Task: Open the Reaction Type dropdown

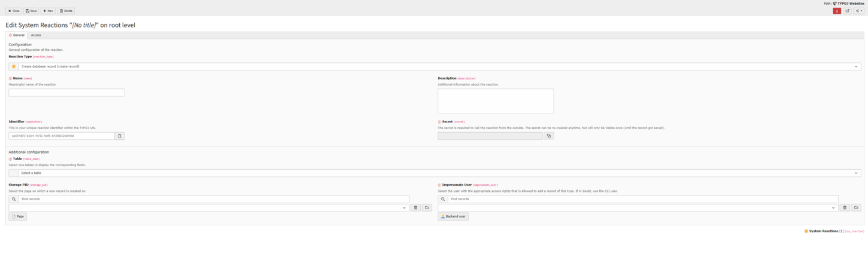Action: click(440, 66)
